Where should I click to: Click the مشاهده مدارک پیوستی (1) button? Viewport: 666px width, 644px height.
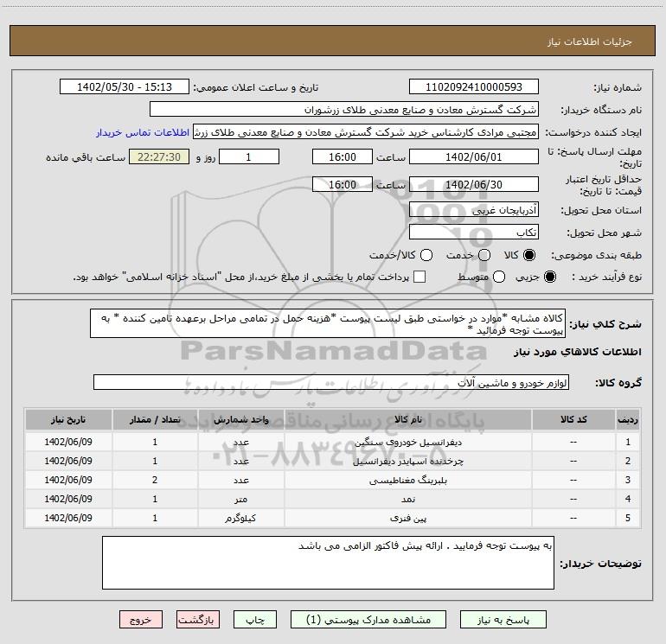pos(368,620)
